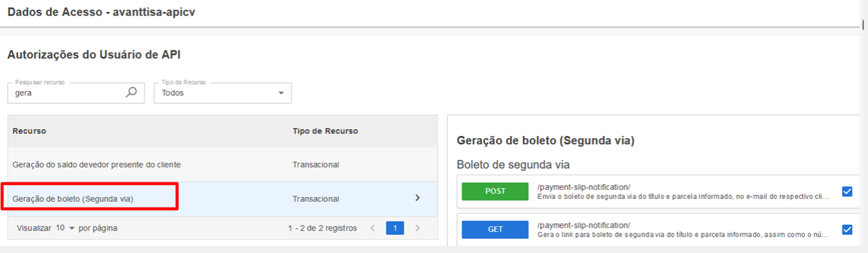Toggle the GET payment-slip-notification checkbox
Viewport: 868px width, 253px height.
click(x=847, y=229)
